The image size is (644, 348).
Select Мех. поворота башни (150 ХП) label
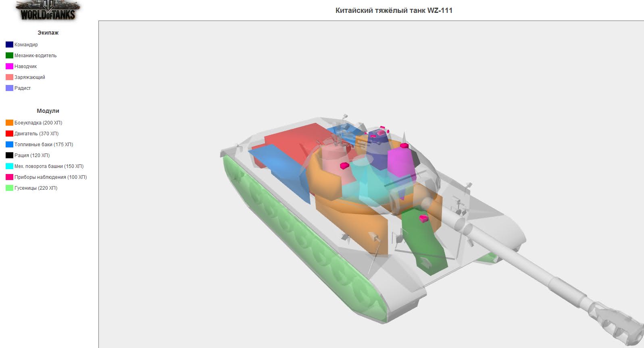pyautogui.click(x=49, y=166)
